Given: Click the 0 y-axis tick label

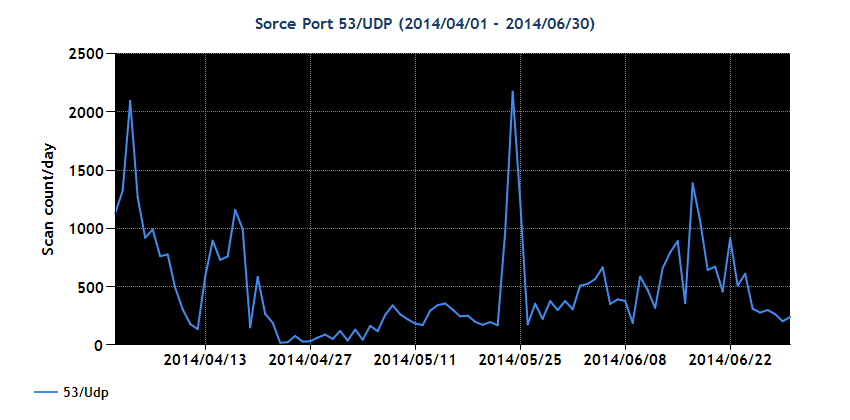Looking at the screenshot, I should tap(99, 345).
